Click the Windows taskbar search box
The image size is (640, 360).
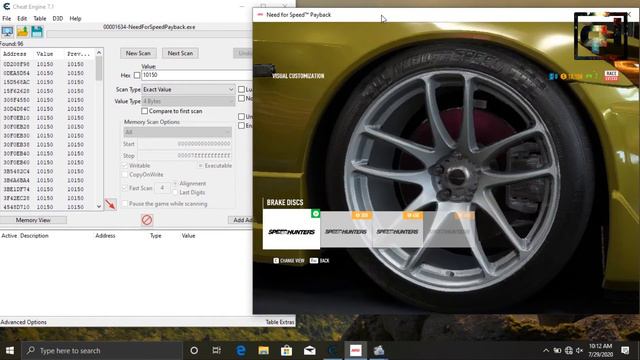(101, 350)
